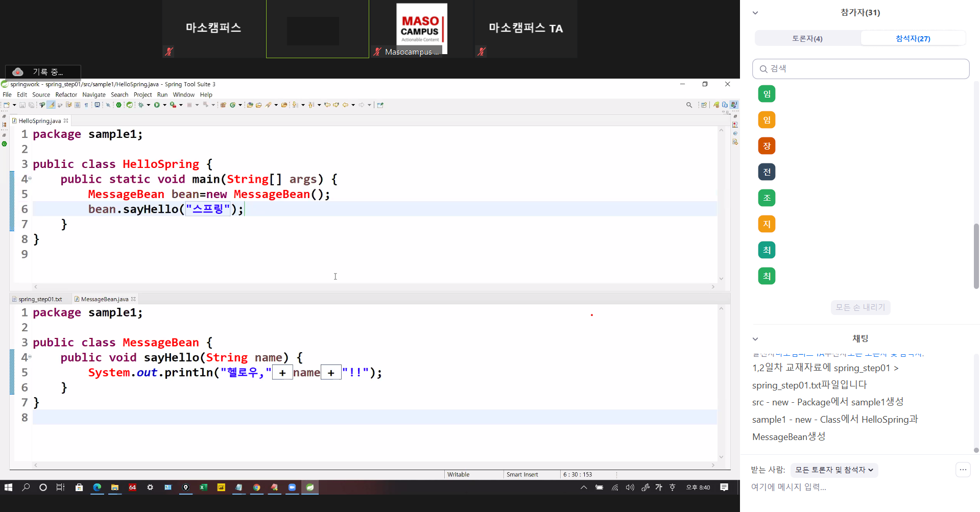Click the Boot Dashboard power icon

click(x=118, y=105)
